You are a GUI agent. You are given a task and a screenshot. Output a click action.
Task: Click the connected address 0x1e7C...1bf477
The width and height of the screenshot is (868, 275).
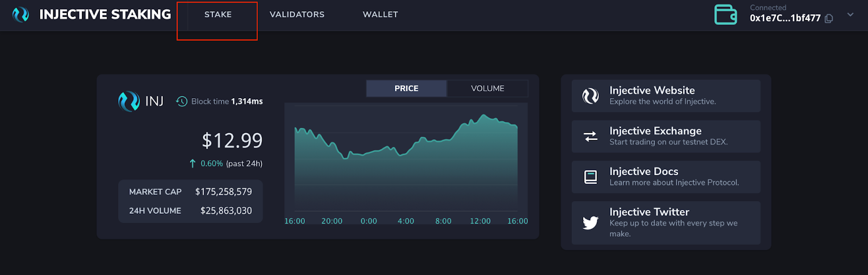click(x=785, y=18)
